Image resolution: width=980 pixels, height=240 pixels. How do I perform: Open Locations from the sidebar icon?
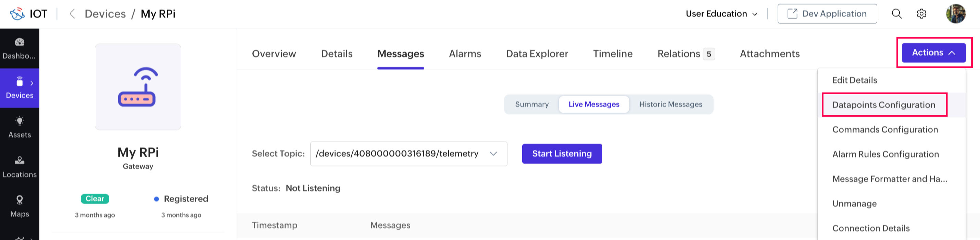(x=20, y=161)
